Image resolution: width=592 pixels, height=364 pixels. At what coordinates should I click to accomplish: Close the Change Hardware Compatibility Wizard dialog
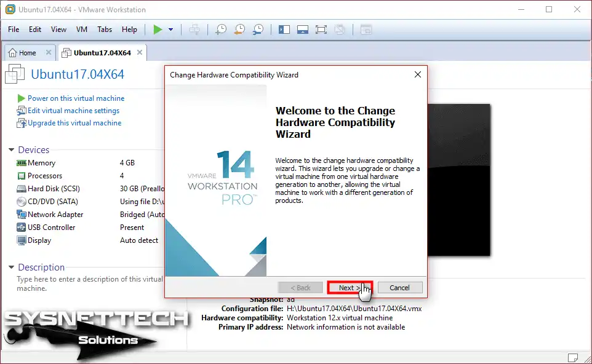tap(418, 74)
